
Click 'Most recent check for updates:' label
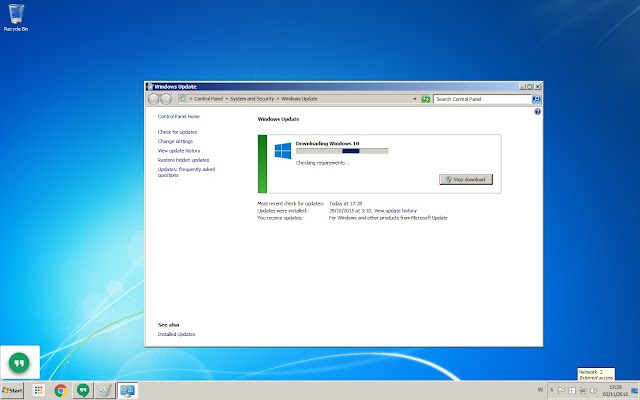(x=290, y=203)
